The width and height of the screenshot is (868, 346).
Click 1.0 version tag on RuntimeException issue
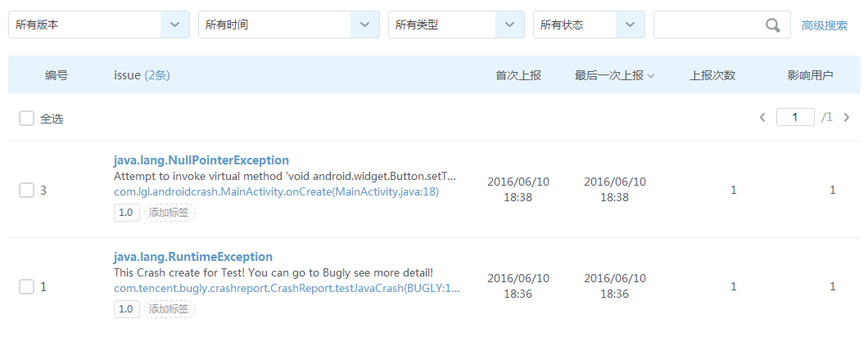tap(126, 309)
